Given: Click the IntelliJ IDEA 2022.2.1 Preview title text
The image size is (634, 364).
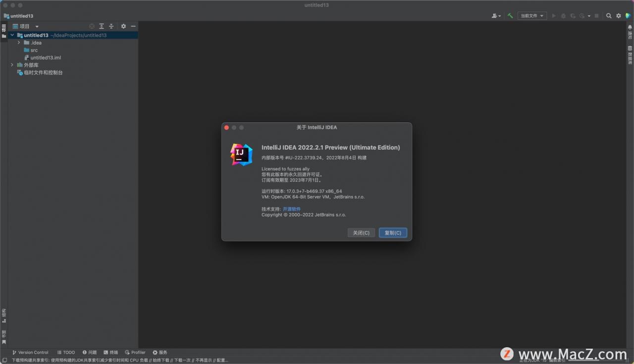Looking at the screenshot, I should [x=331, y=147].
